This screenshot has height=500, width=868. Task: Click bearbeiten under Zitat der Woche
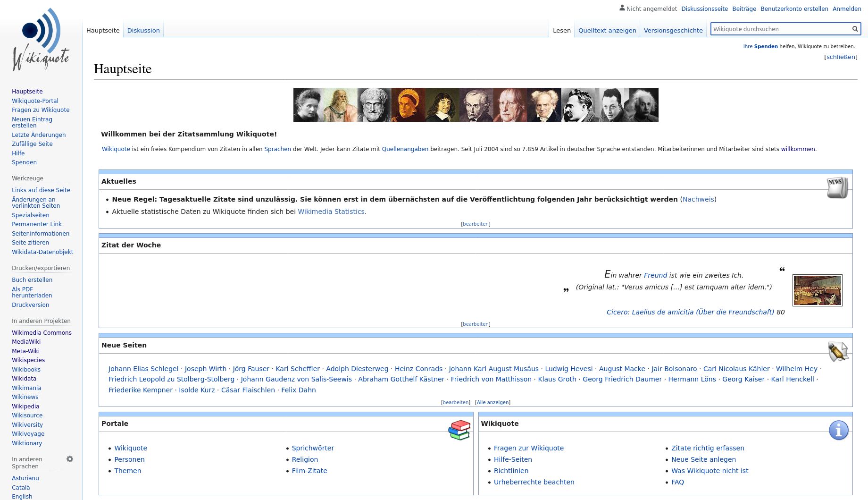[x=476, y=324]
